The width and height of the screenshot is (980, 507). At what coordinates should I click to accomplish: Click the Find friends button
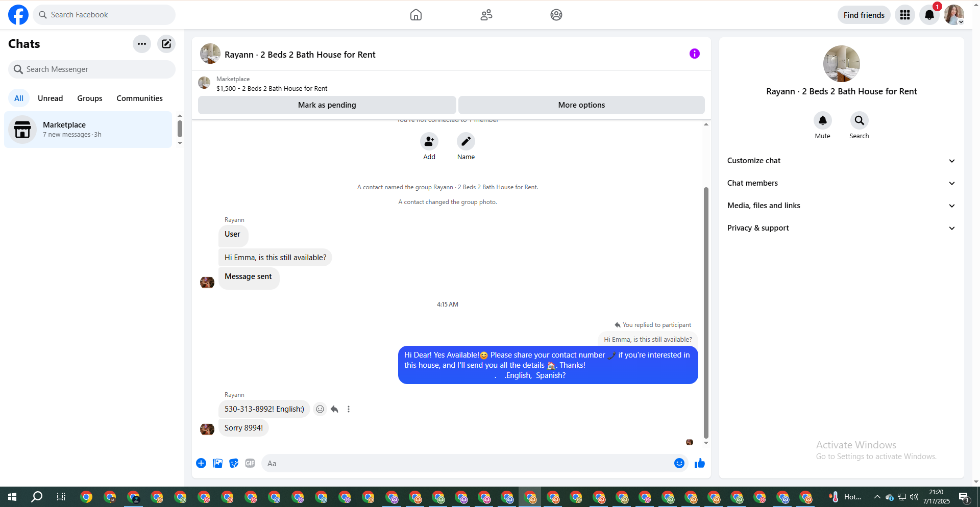[x=864, y=15]
